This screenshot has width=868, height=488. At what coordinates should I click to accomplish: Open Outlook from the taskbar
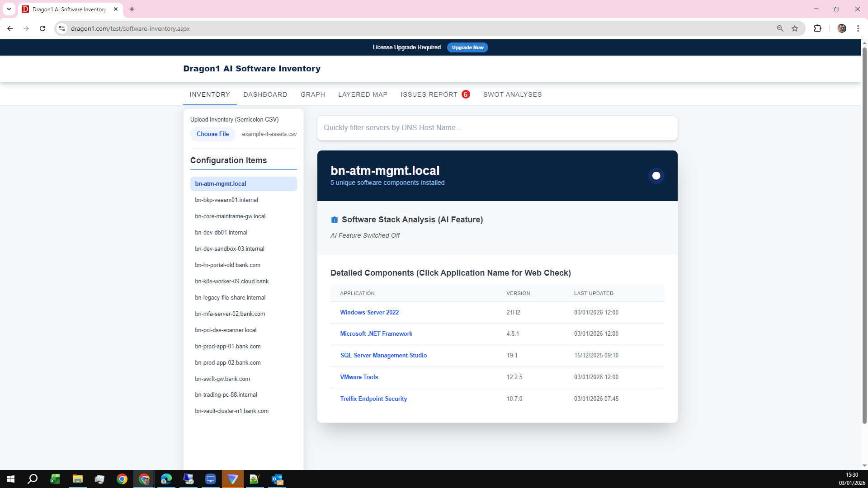(x=277, y=479)
